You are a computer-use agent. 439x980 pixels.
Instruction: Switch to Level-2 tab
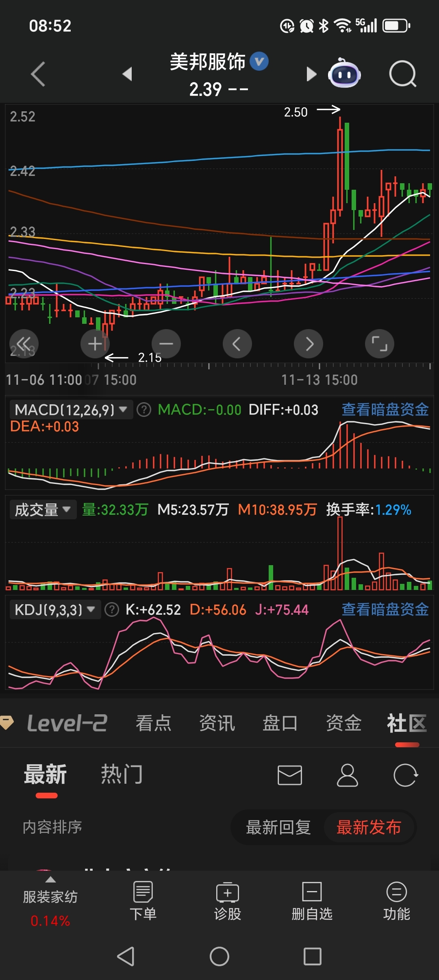point(67,723)
